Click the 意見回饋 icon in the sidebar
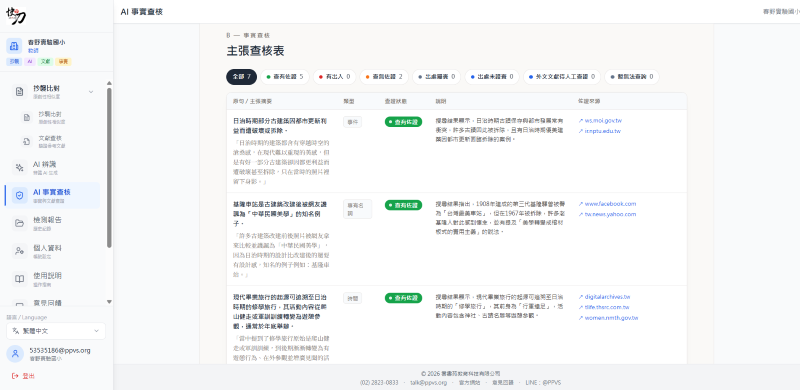Viewport: 800px width, 390px height. [19, 304]
